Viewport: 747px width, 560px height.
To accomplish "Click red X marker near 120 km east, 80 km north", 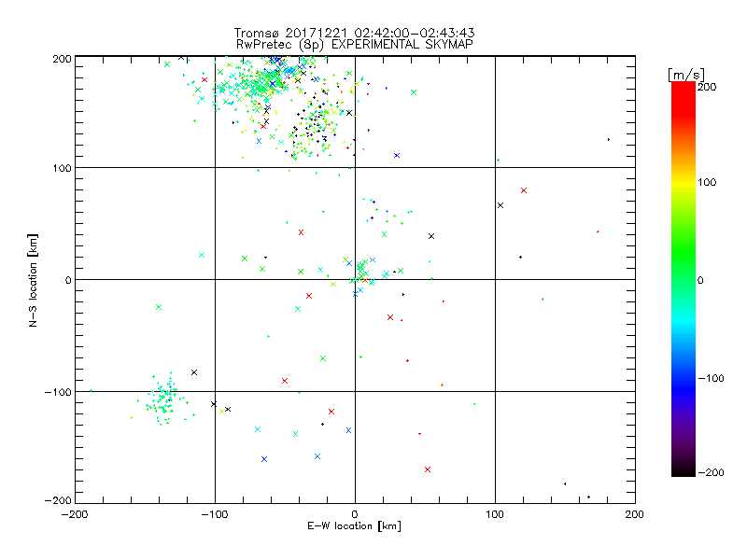I will pos(524,190).
